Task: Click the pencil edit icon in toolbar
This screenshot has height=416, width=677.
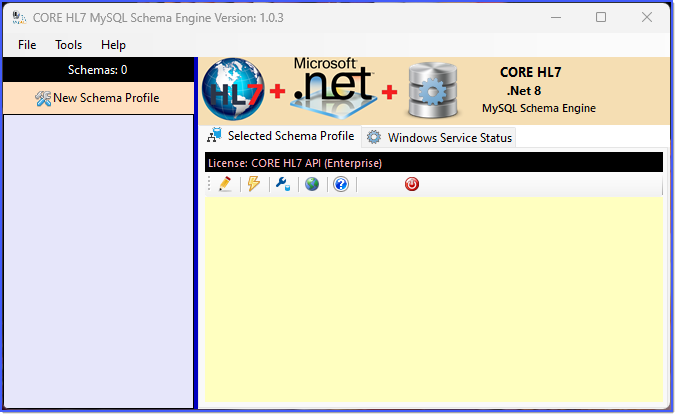Action: coord(225,184)
